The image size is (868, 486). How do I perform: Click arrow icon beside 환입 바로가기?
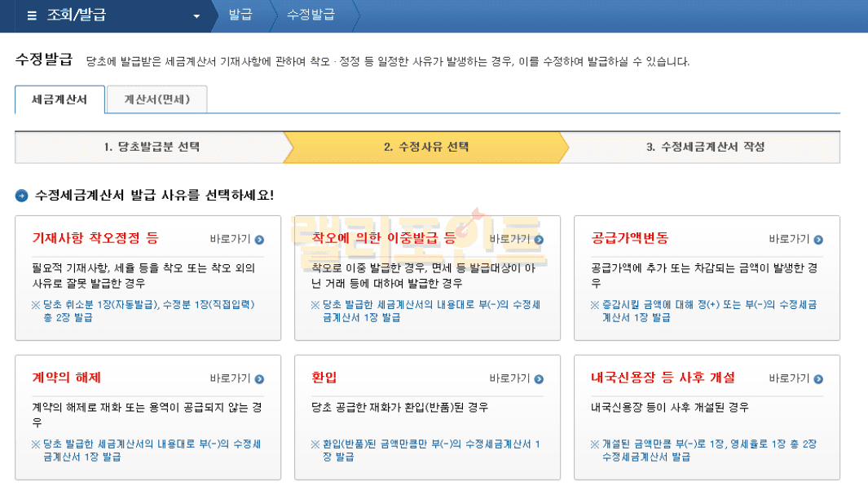coord(539,378)
